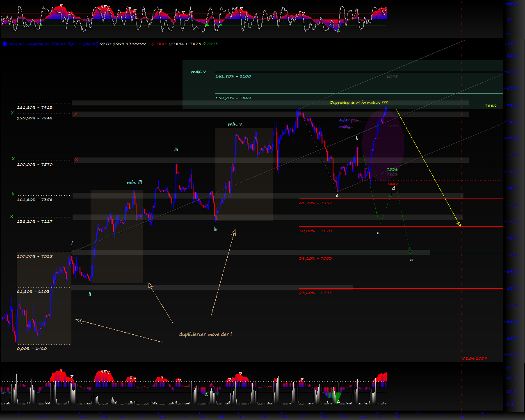Viewport: 525px width, 420px height.
Task: Click the red open value 'O:7884'
Action: (x=160, y=43)
